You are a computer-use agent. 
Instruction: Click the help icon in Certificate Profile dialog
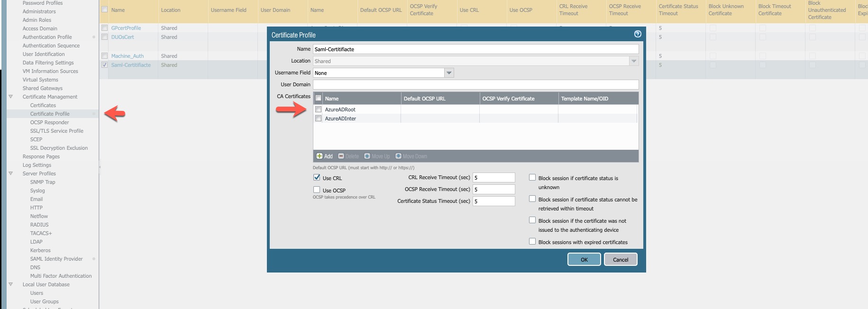click(638, 34)
